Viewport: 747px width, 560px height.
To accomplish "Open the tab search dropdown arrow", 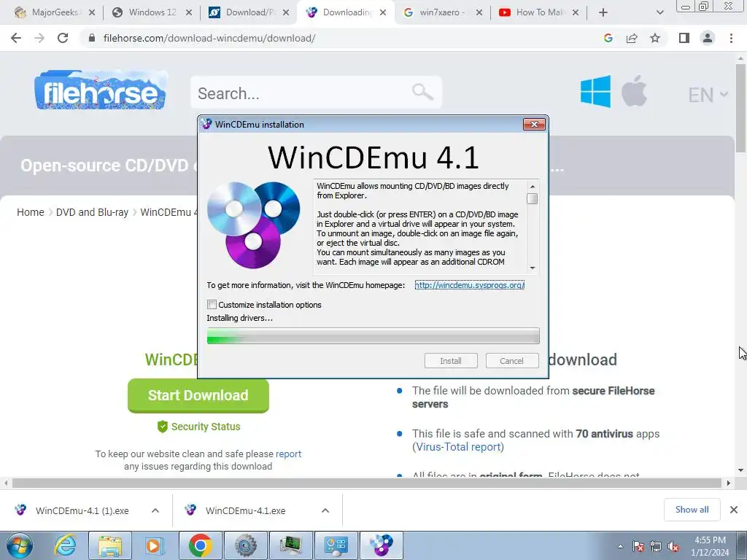I will tap(659, 13).
